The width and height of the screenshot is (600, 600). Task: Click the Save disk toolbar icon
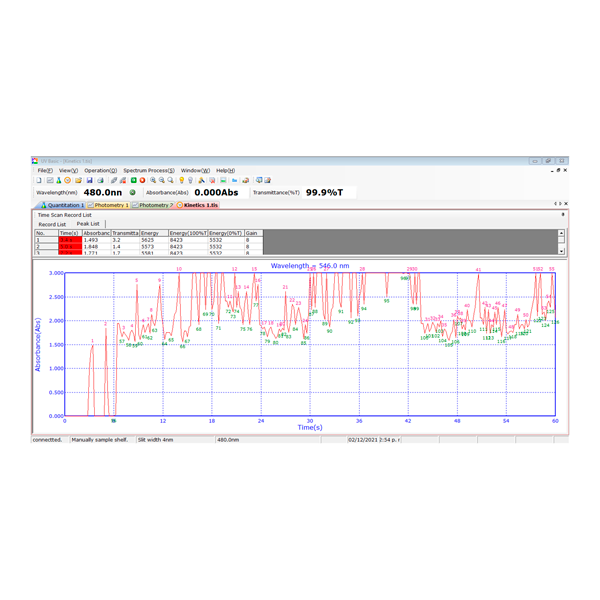[89, 181]
